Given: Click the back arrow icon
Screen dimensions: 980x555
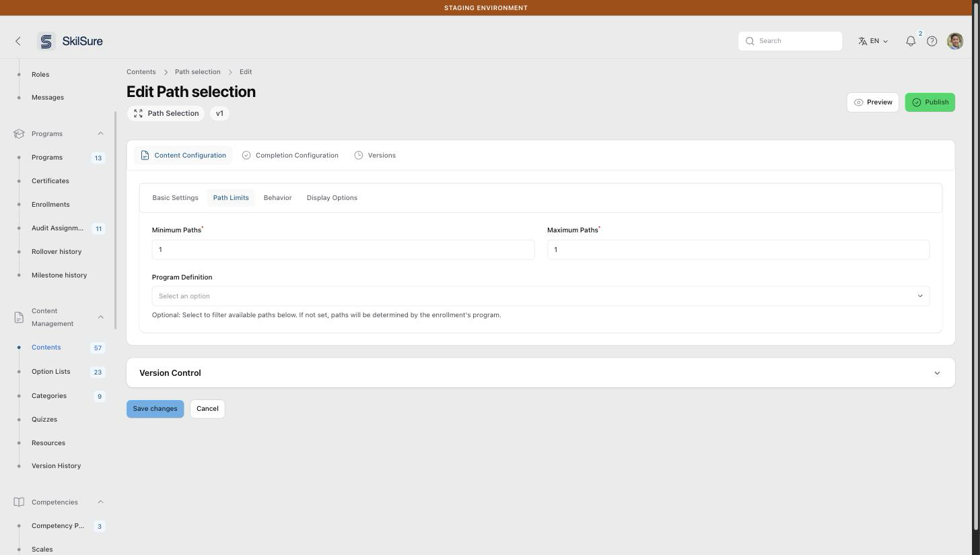Looking at the screenshot, I should [18, 41].
